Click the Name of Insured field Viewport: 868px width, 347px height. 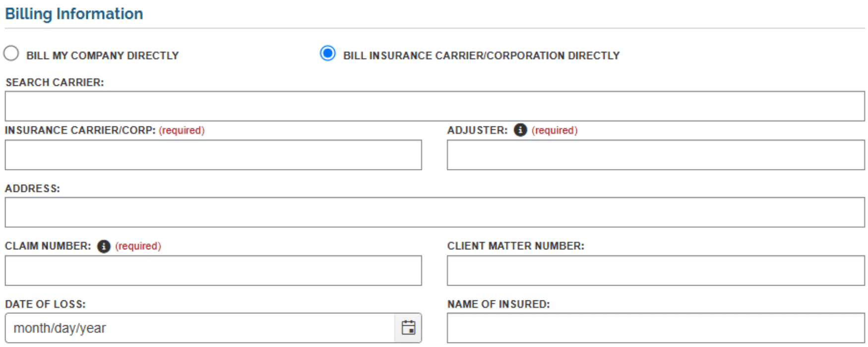coord(656,328)
